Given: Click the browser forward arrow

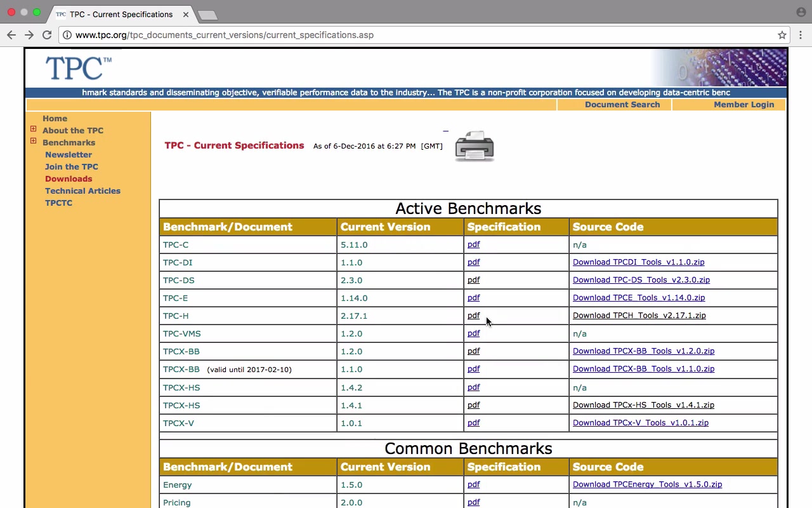Looking at the screenshot, I should point(29,35).
